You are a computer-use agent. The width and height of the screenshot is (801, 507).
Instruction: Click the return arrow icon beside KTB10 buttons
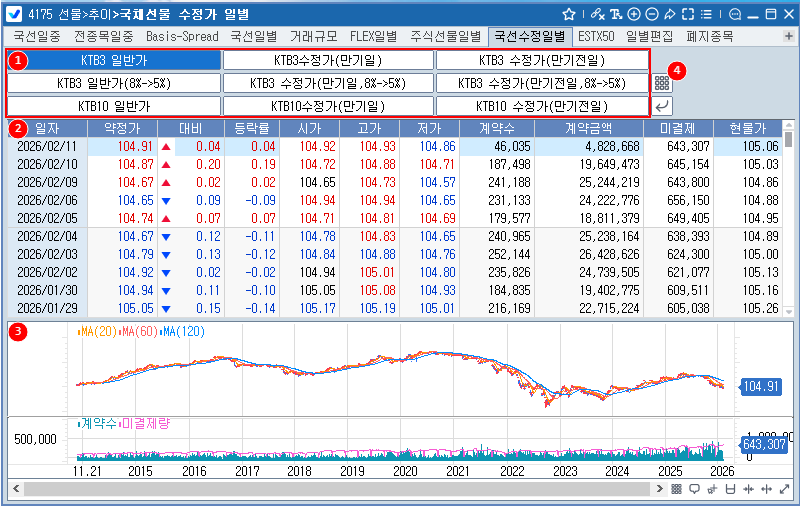coord(663,105)
